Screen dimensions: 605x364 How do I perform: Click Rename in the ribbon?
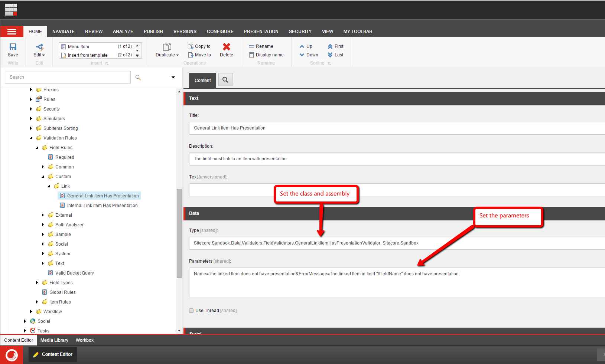[x=261, y=46]
